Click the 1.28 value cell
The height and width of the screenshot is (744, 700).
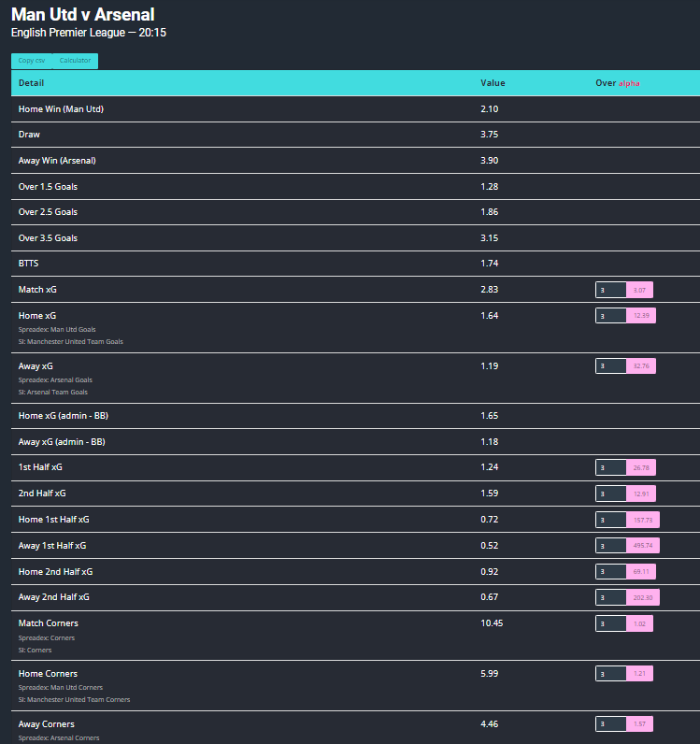pos(490,187)
